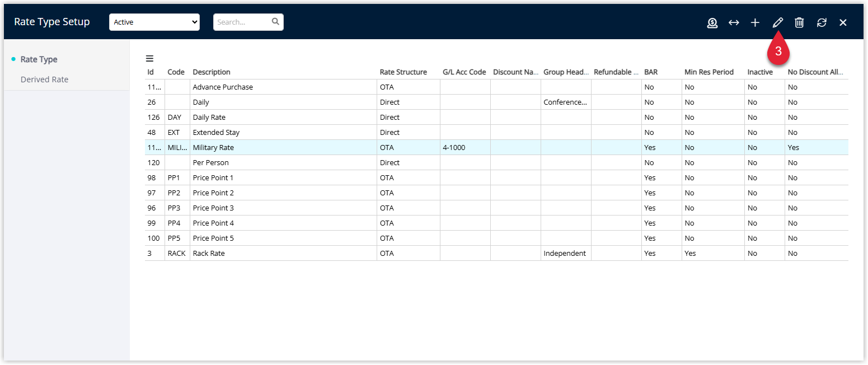Sort by Code column header
The height and width of the screenshot is (365, 868).
(x=176, y=72)
